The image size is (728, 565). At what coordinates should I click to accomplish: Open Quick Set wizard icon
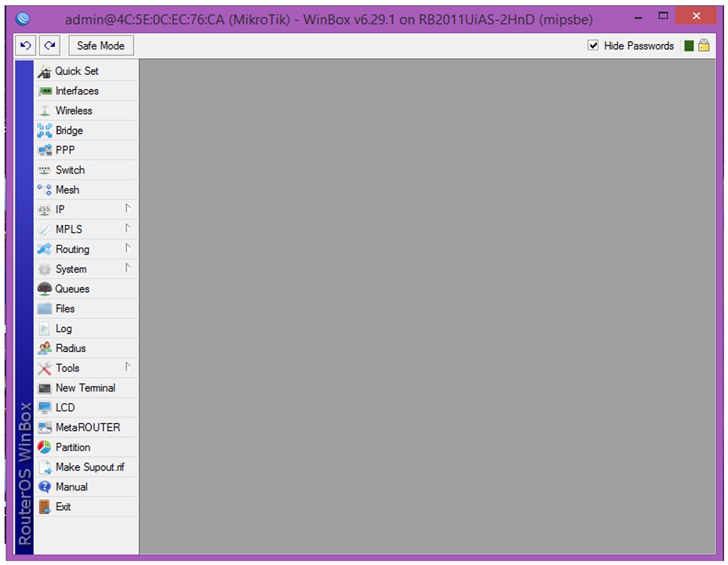tap(45, 71)
